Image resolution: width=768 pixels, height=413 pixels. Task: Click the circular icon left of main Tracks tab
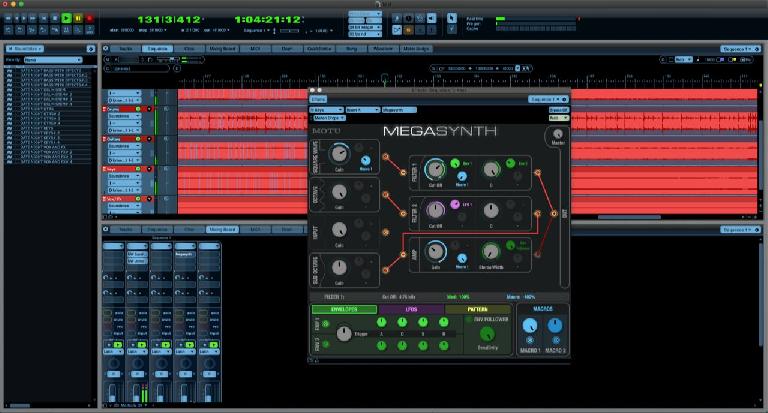click(105, 49)
